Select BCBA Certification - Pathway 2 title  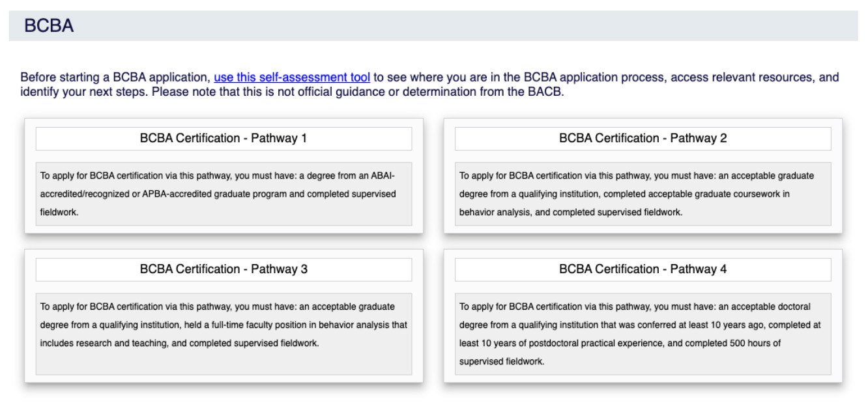643,138
